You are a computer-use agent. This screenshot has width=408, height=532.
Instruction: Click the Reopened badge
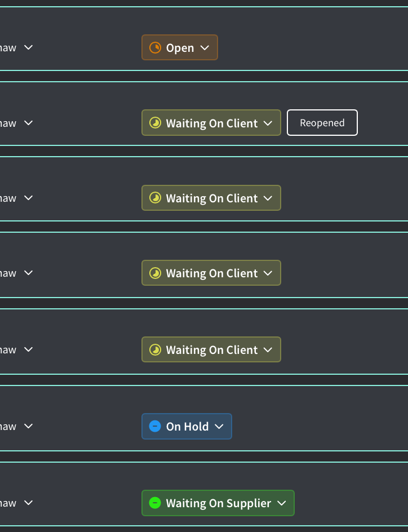point(322,122)
